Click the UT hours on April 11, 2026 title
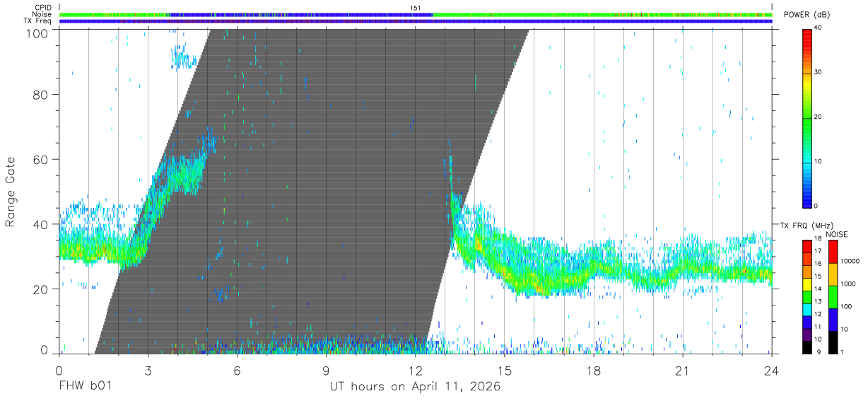 pos(415,387)
